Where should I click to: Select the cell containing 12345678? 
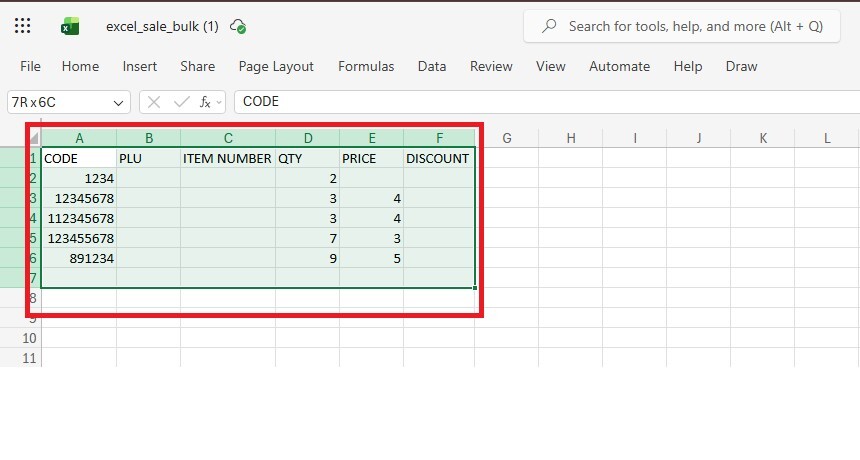click(79, 198)
